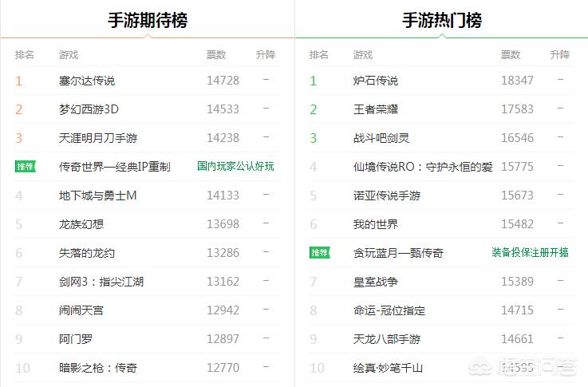
Task: Switch to the 手游期待榜 tab
Action: pos(148,20)
